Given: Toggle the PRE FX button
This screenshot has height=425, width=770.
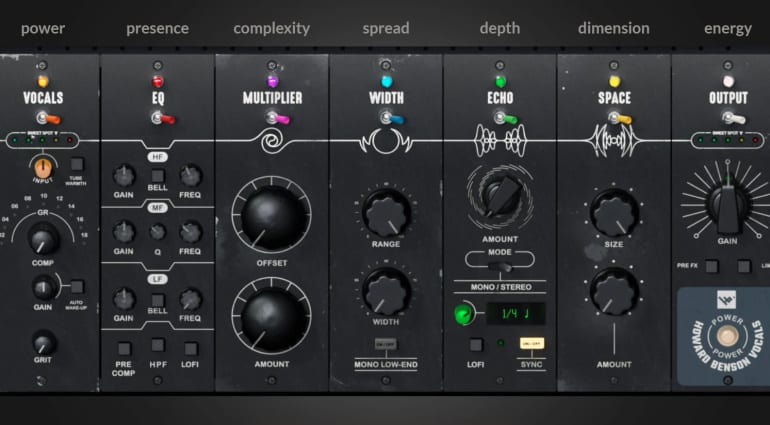Looking at the screenshot, I should pyautogui.click(x=712, y=266).
